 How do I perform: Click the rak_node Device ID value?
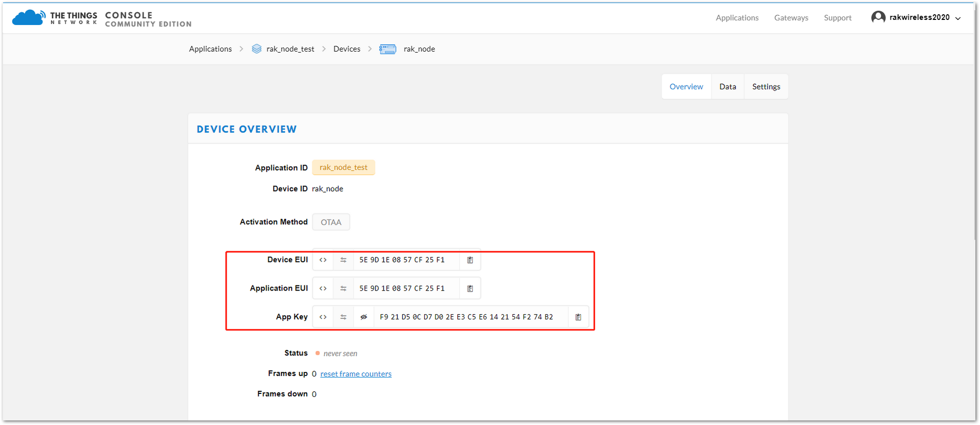328,189
